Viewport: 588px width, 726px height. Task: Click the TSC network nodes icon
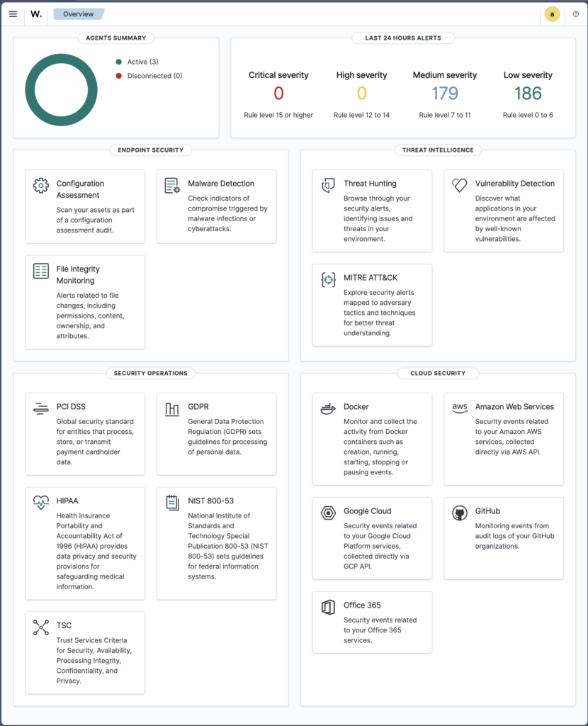click(40, 627)
